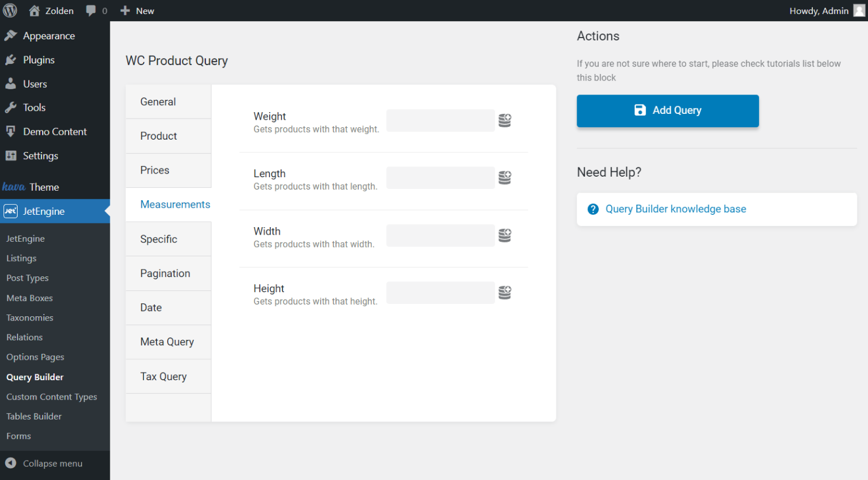
Task: Click the Add Query button
Action: [667, 111]
